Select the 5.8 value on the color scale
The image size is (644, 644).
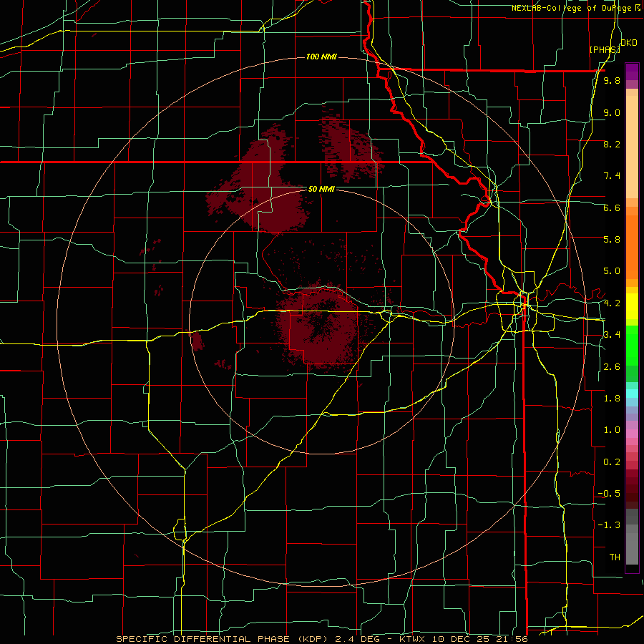[x=612, y=240]
